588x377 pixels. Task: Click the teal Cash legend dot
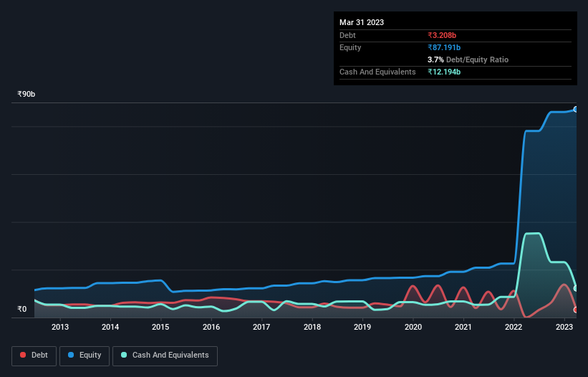pyautogui.click(x=124, y=355)
